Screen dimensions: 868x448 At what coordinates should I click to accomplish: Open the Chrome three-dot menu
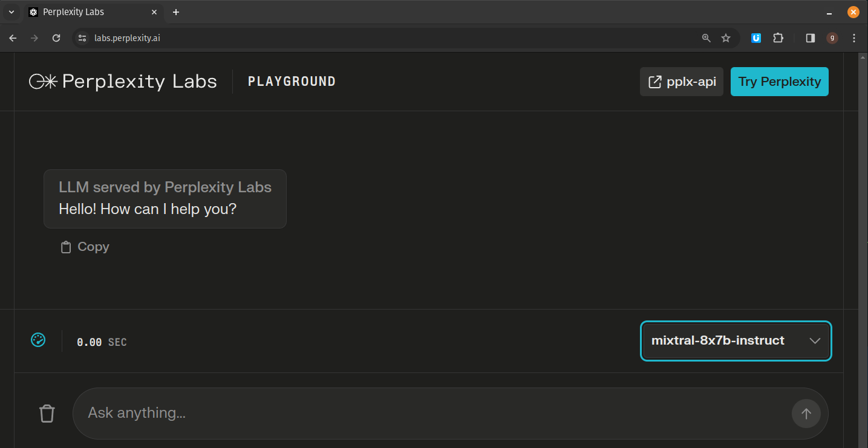tap(854, 38)
